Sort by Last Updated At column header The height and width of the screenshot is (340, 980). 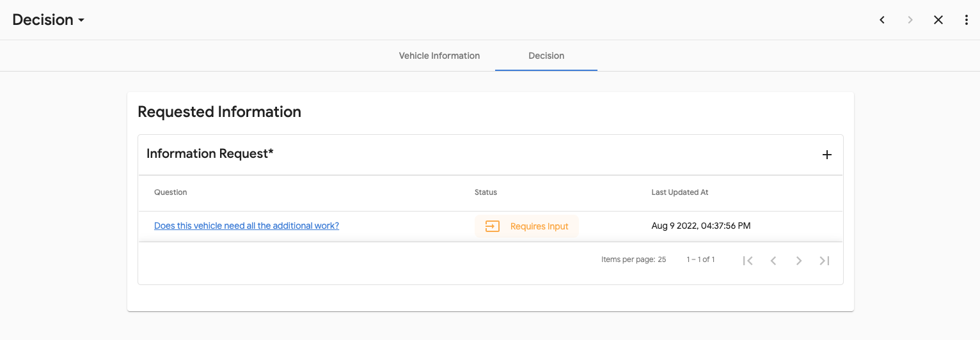[679, 192]
